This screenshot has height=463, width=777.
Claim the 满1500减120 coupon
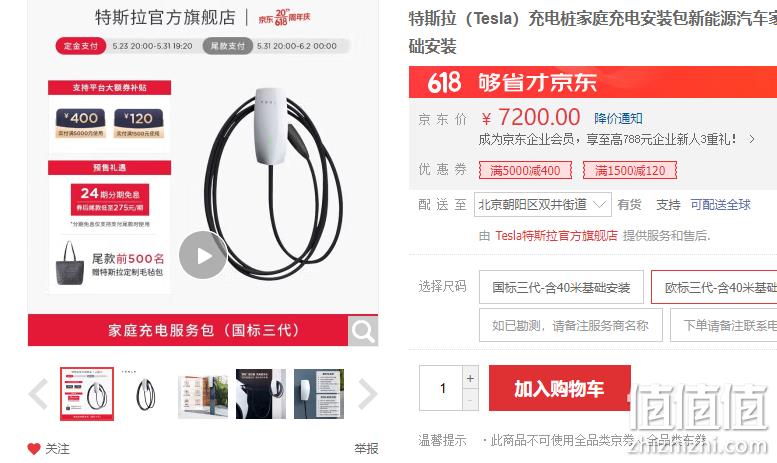630,171
